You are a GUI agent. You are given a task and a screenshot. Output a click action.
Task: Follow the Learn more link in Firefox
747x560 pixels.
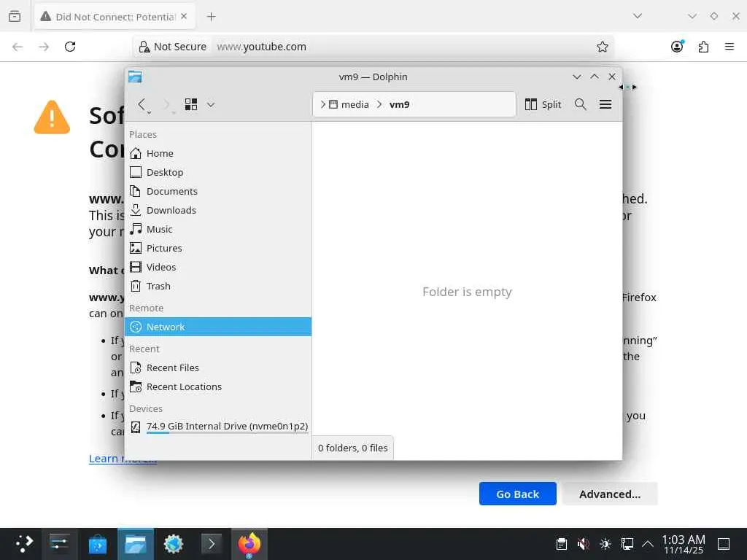coord(123,459)
